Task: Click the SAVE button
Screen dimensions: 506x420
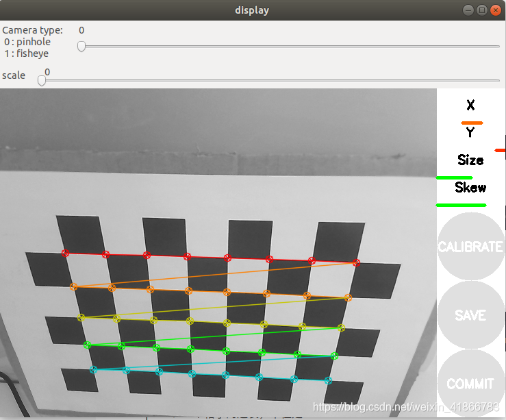Action: pyautogui.click(x=470, y=315)
